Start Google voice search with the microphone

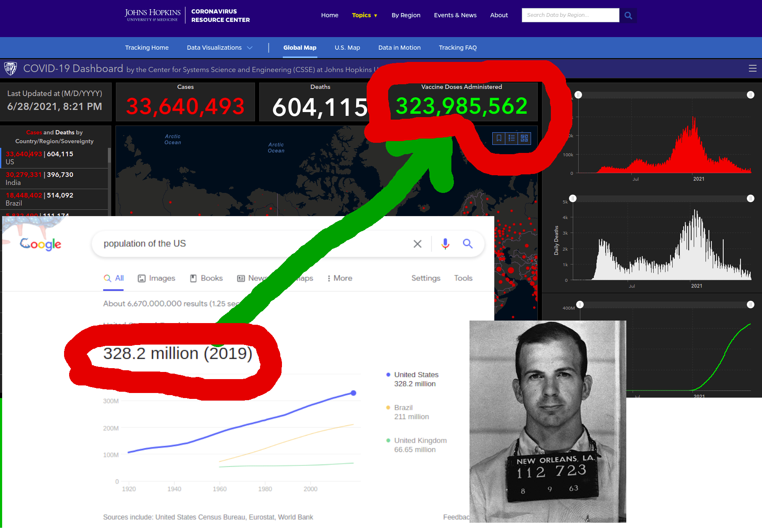(x=445, y=244)
